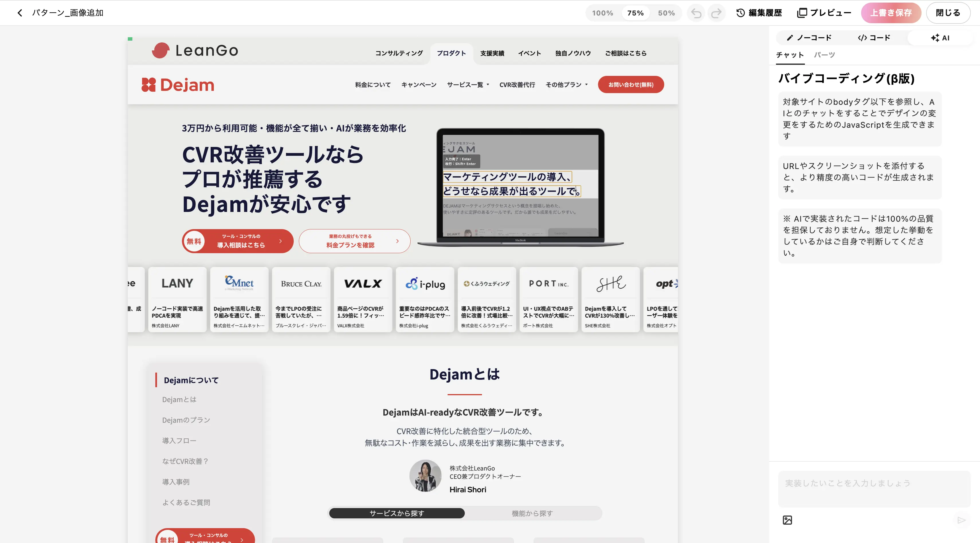Click the お問い合わせ(無料) button

coord(631,84)
